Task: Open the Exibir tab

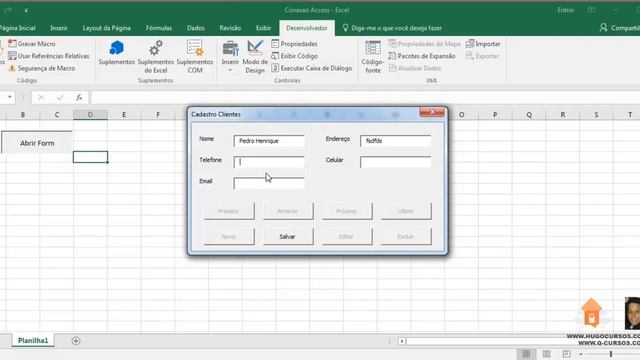Action: 263,28
